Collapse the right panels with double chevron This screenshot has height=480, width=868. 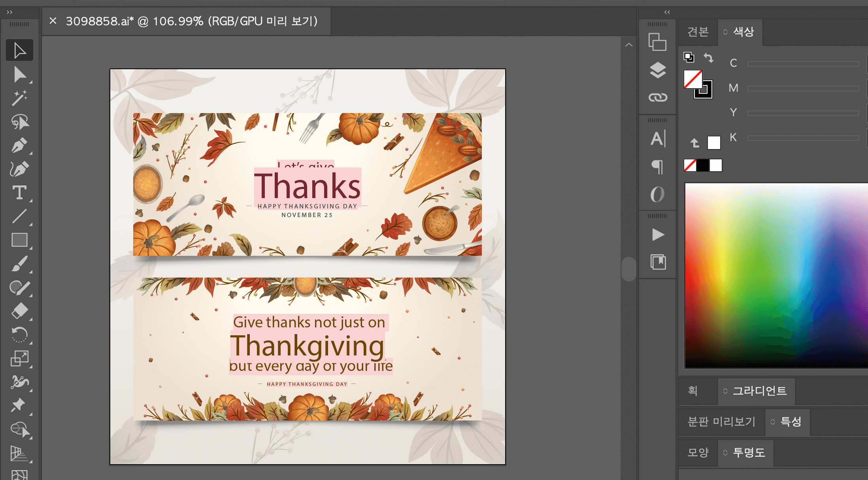point(667,12)
